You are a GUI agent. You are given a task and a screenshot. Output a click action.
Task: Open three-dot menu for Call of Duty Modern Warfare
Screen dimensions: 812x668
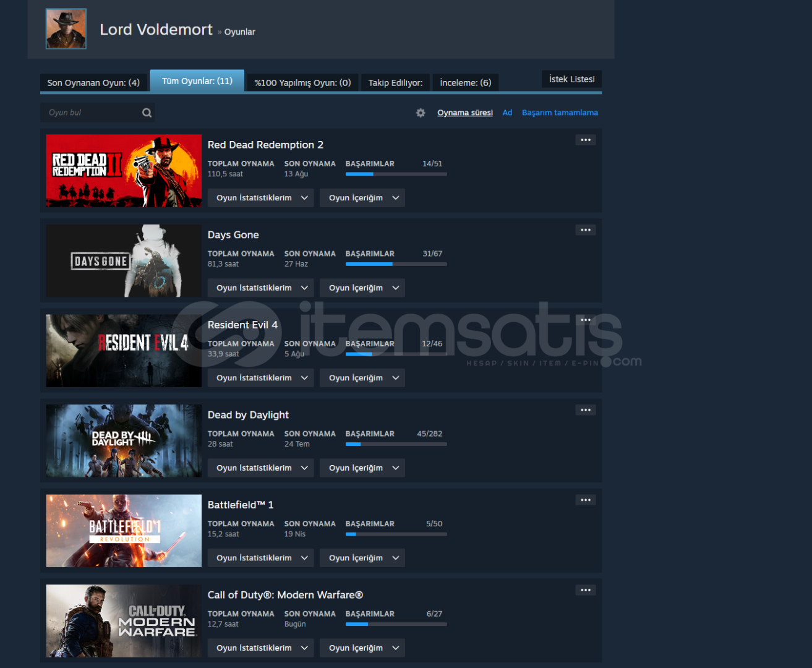pyautogui.click(x=586, y=590)
